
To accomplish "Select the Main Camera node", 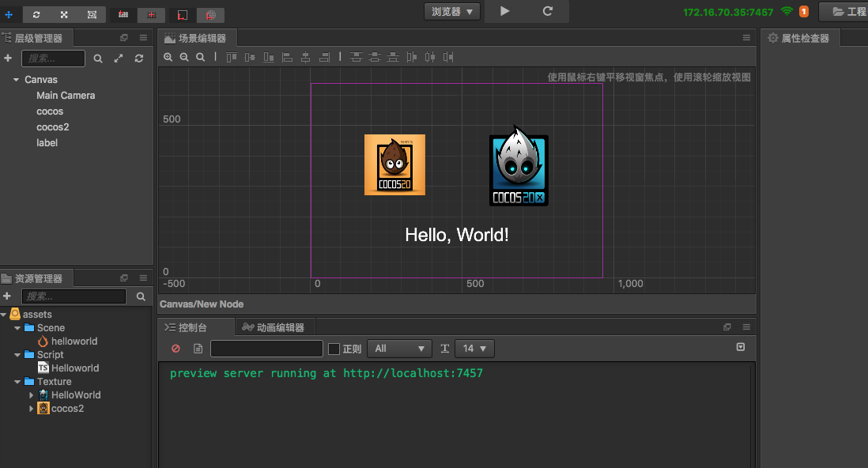I will (x=66, y=96).
